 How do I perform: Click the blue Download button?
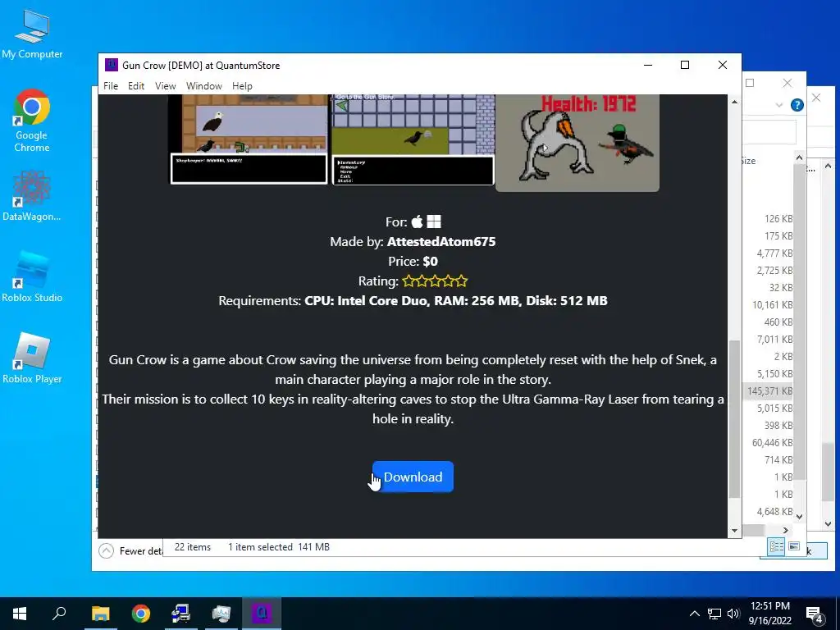pyautogui.click(x=413, y=477)
